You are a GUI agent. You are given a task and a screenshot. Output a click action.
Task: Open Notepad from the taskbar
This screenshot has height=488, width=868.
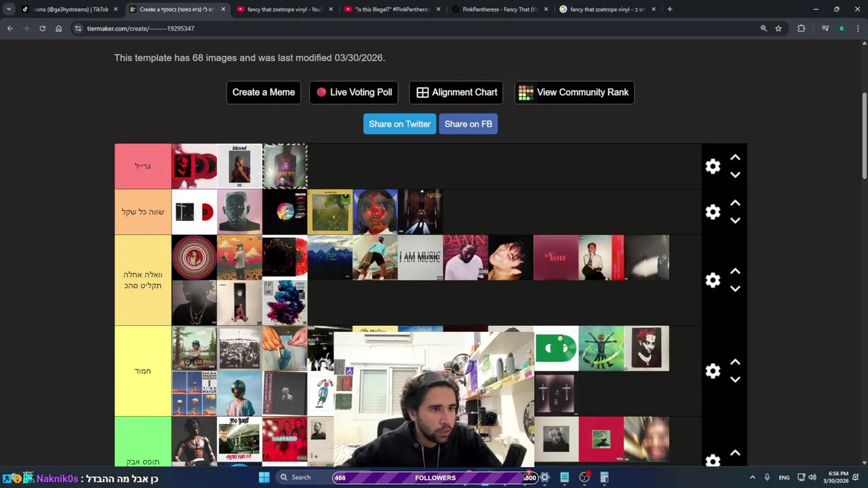[x=564, y=478]
